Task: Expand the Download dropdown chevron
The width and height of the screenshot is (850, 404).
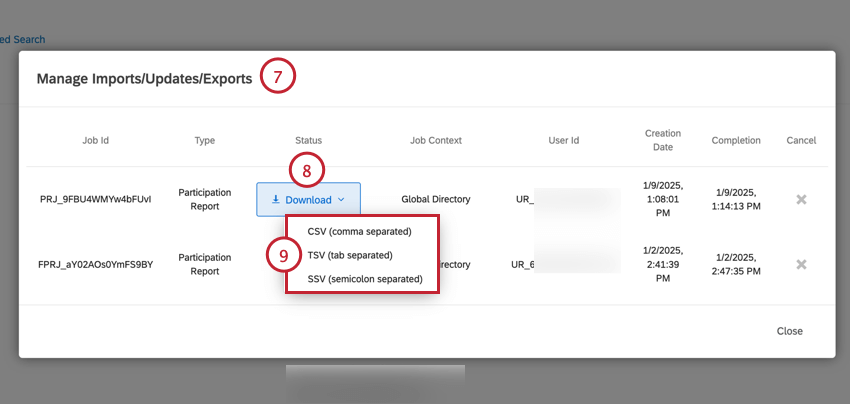Action: 341,200
